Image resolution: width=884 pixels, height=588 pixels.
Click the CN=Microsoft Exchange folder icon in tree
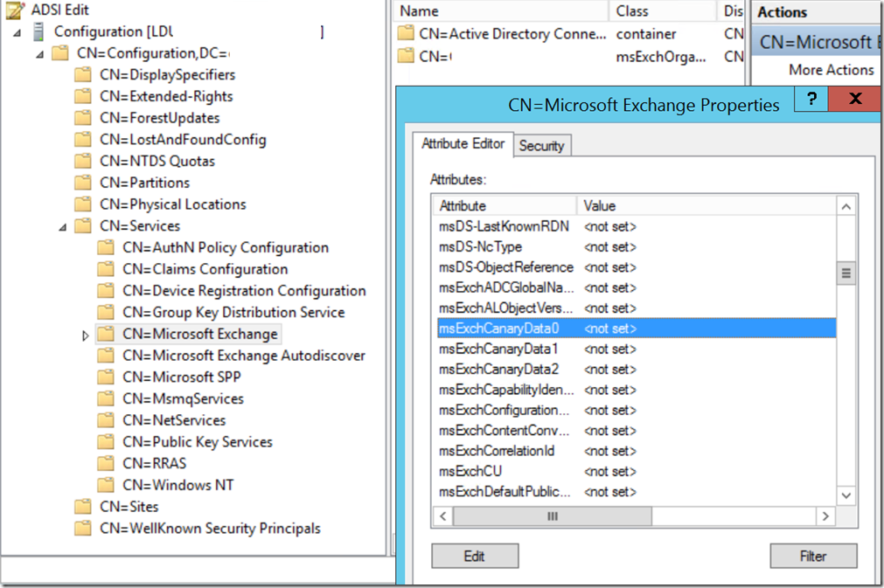point(106,334)
